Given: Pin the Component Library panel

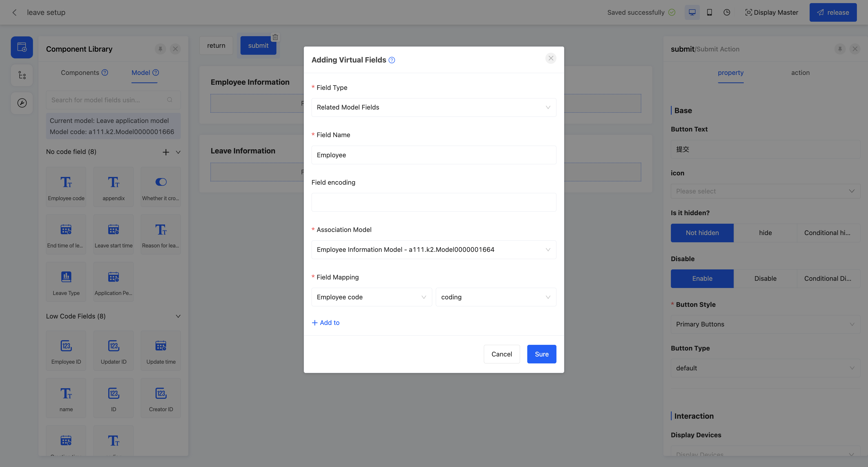Looking at the screenshot, I should [160, 49].
